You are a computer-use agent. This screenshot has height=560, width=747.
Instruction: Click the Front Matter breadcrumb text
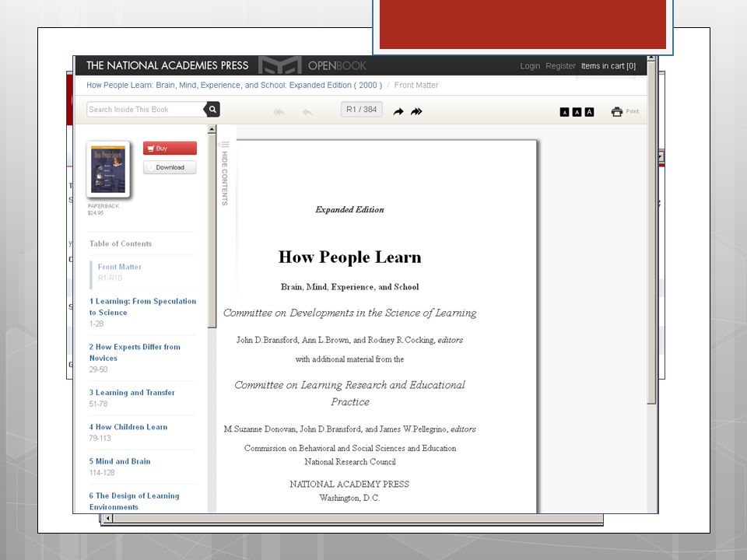[416, 86]
